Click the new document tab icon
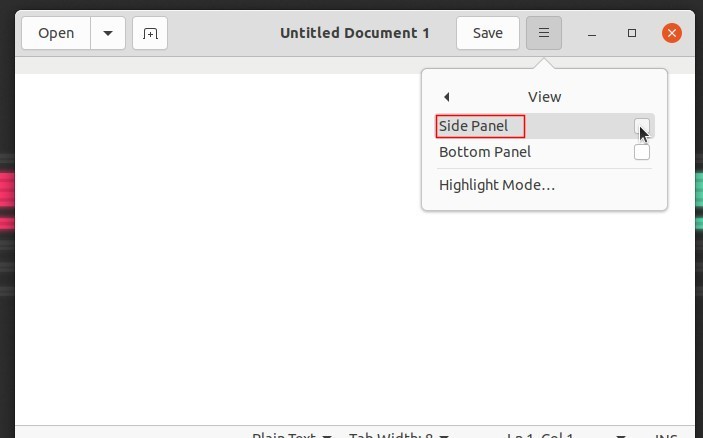 pos(149,33)
